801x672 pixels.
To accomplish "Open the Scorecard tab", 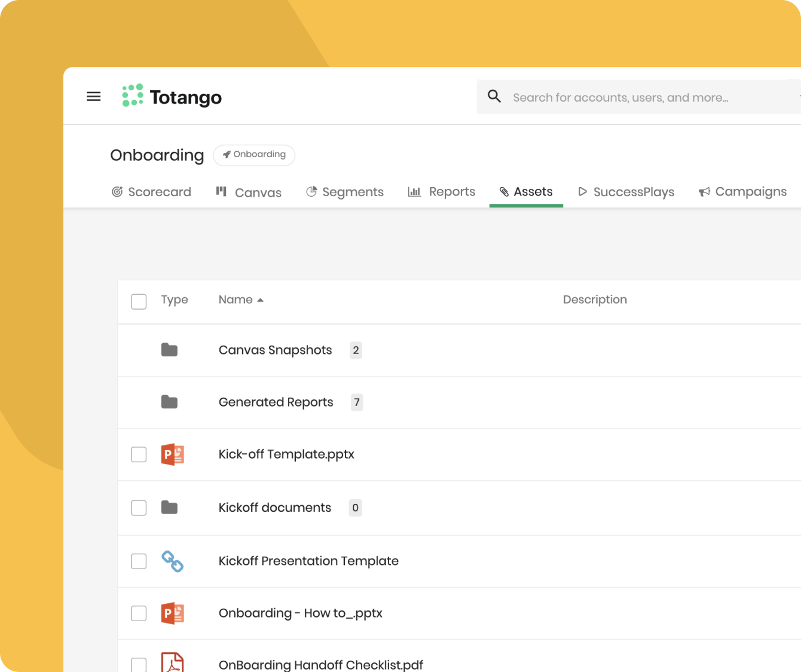I will [151, 192].
